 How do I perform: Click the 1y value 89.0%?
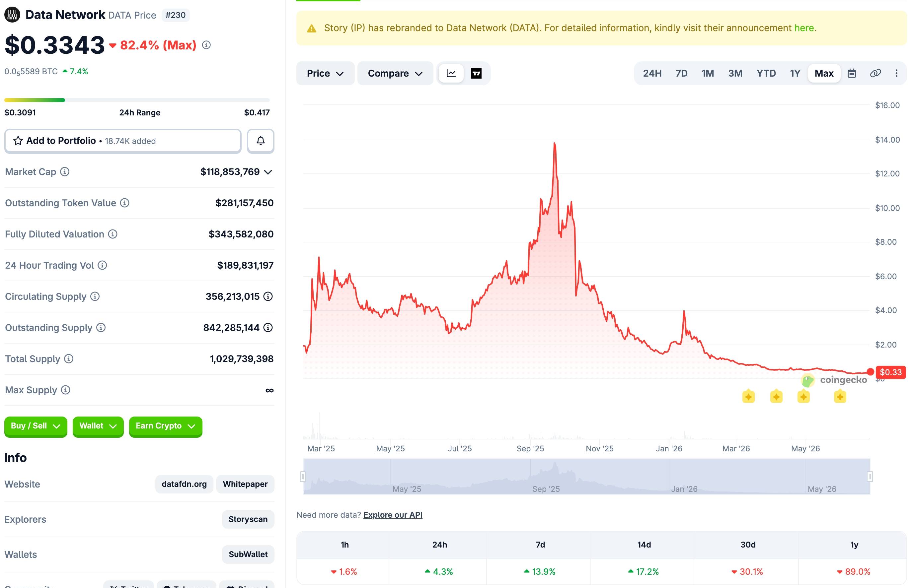[854, 571]
